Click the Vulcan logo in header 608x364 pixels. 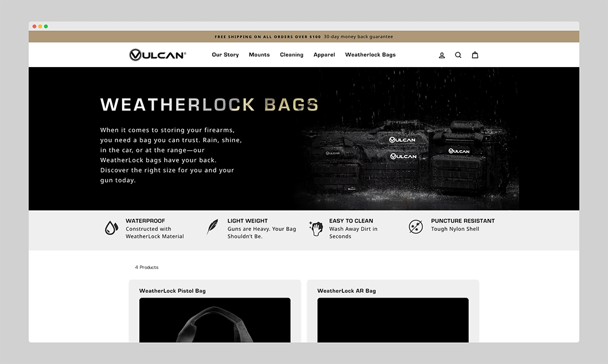pyautogui.click(x=158, y=55)
